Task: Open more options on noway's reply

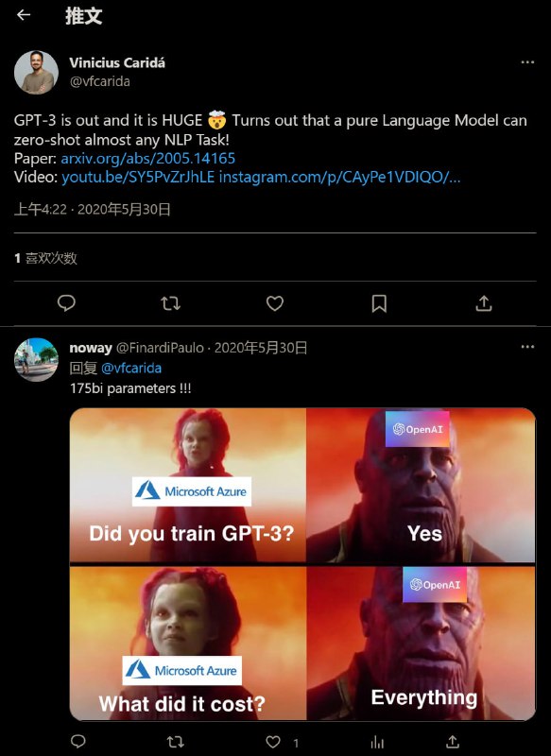Action: pos(527,347)
